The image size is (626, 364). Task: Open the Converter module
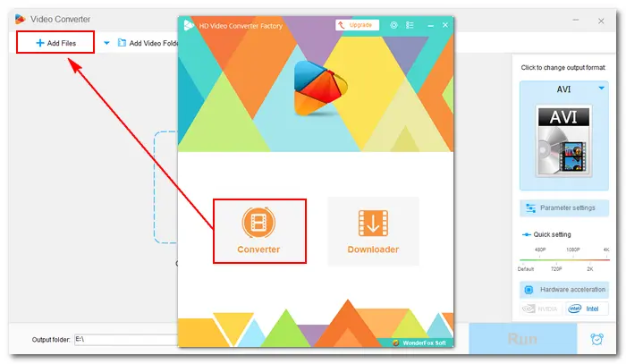(259, 231)
